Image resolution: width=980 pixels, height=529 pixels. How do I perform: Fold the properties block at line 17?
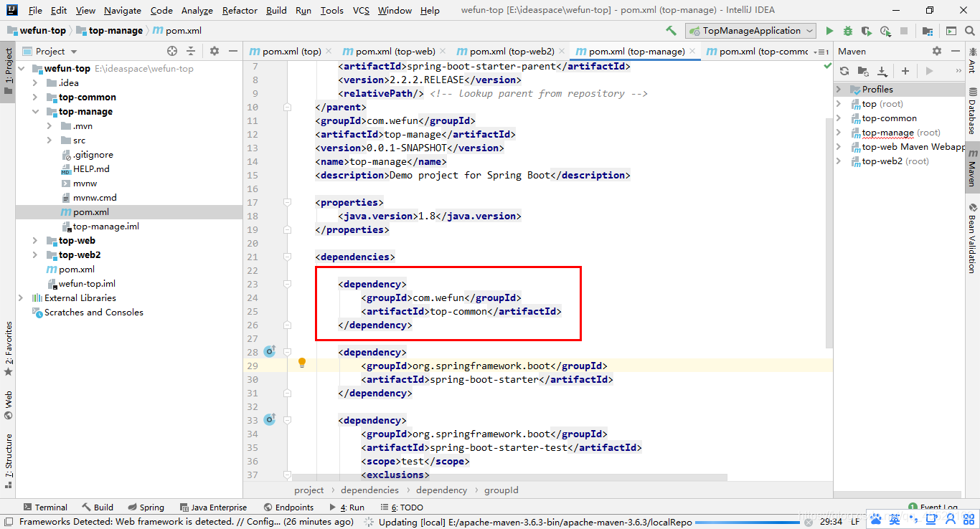[x=287, y=202]
